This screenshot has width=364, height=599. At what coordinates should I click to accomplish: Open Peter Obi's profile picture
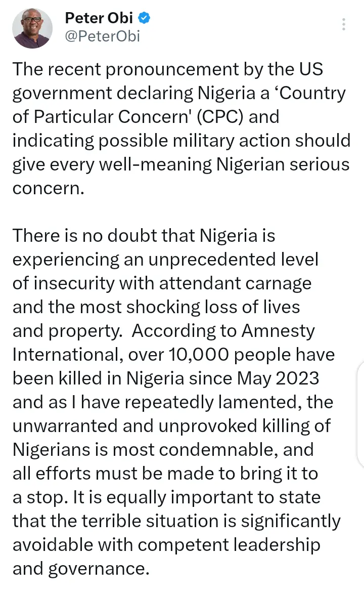32,28
